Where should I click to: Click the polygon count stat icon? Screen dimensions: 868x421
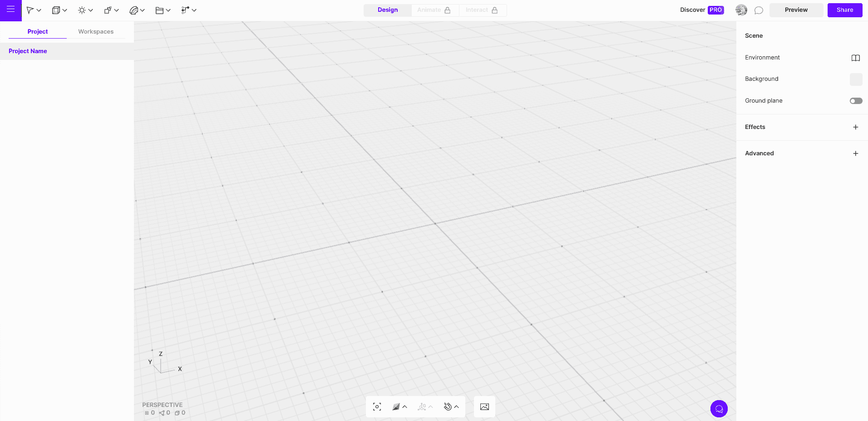pyautogui.click(x=162, y=413)
